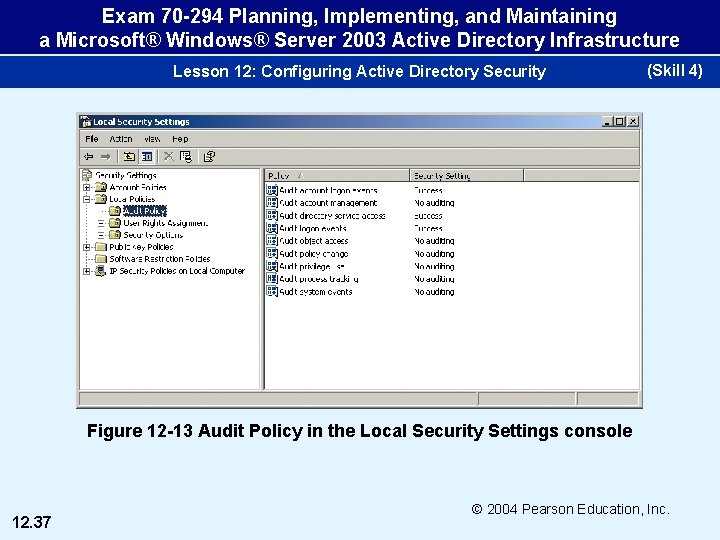Toggle the Show/Hide Console Tree icon
This screenshot has width=720, height=540.
(147, 157)
